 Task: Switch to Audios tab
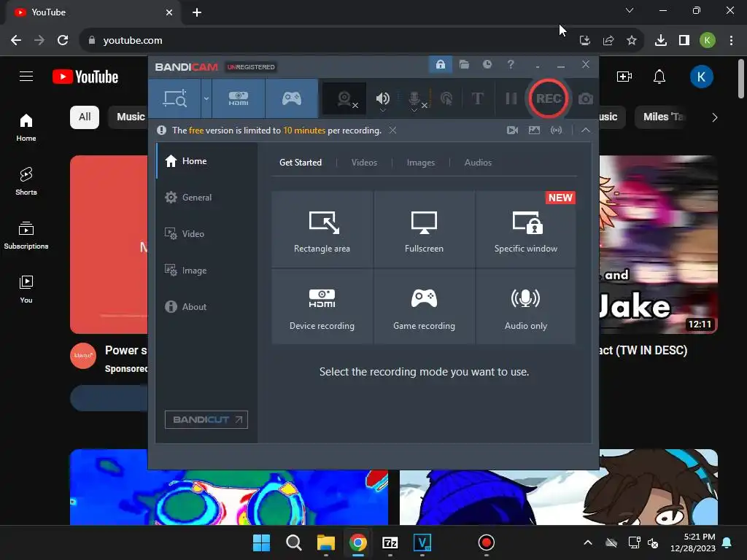coord(478,163)
